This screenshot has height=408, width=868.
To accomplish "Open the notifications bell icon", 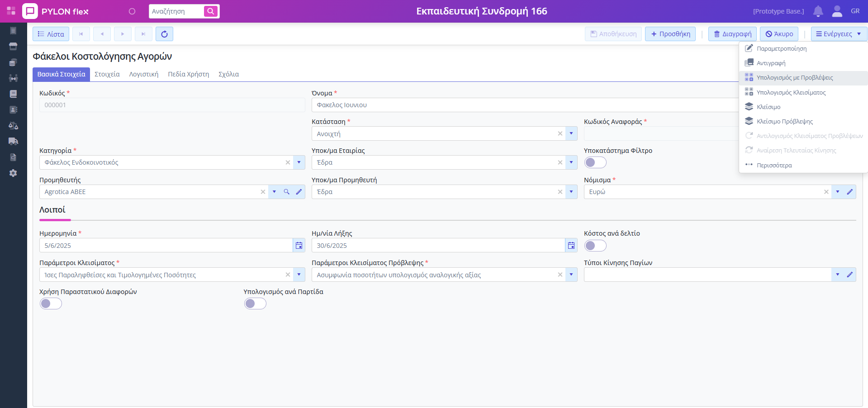I will tap(818, 11).
